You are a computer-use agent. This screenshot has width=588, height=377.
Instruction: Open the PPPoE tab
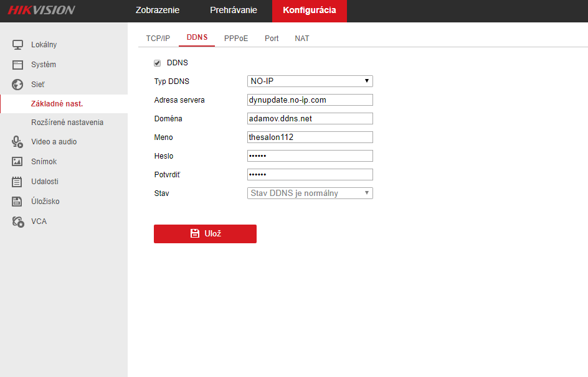236,39
